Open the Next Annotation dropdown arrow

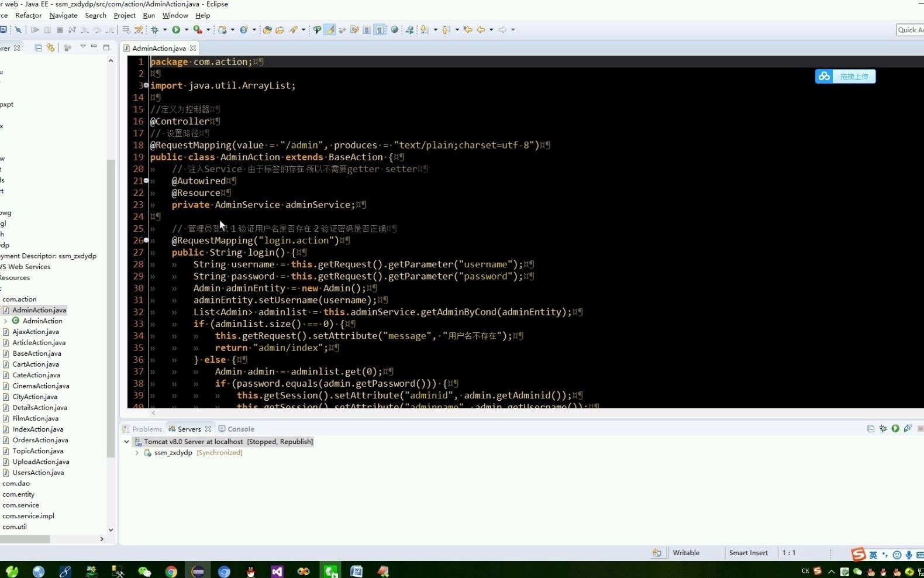click(436, 29)
